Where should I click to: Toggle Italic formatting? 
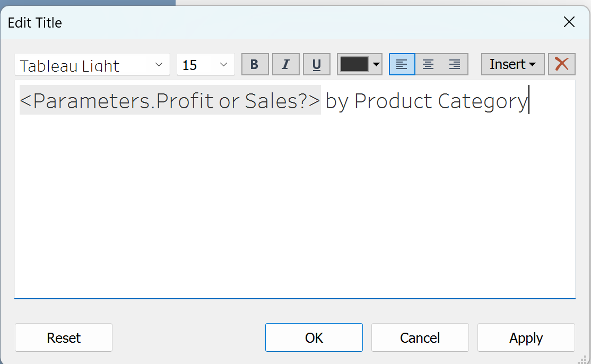[286, 65]
